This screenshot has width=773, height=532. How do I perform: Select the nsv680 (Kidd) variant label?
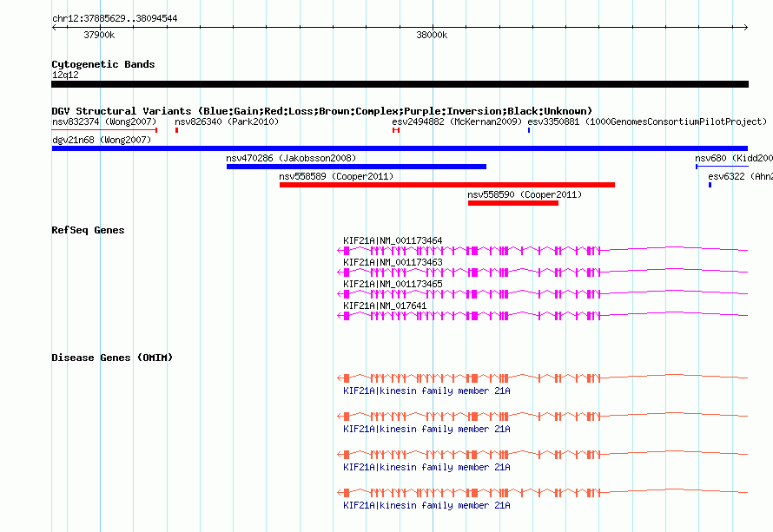tap(734, 158)
